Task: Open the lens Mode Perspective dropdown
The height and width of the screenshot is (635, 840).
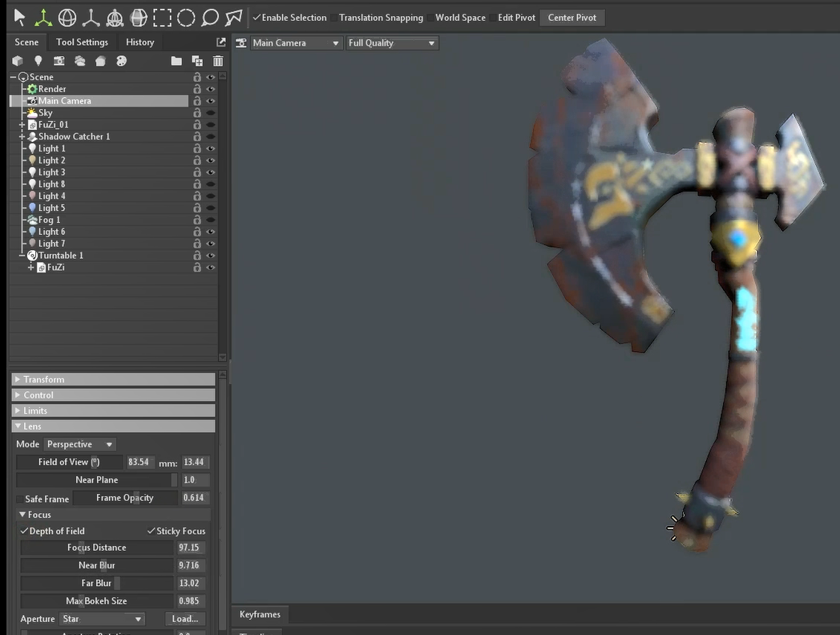Action: 80,444
